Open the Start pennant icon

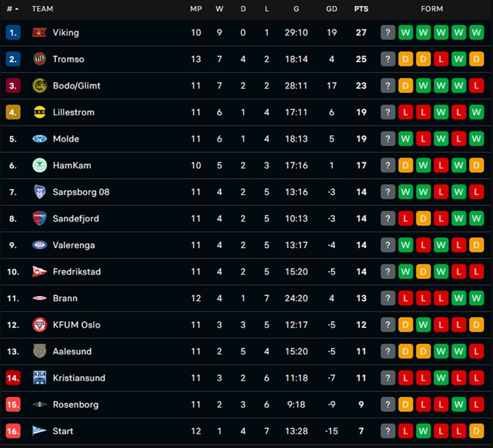point(39,431)
